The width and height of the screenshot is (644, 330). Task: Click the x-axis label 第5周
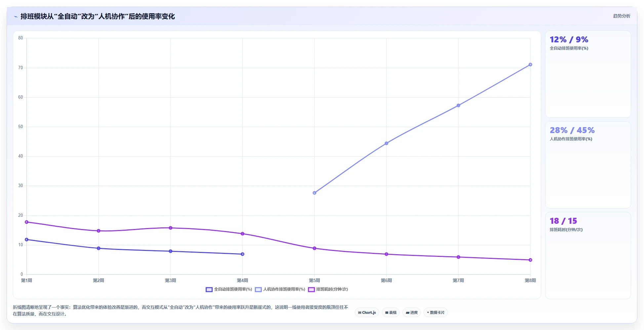tap(314, 280)
